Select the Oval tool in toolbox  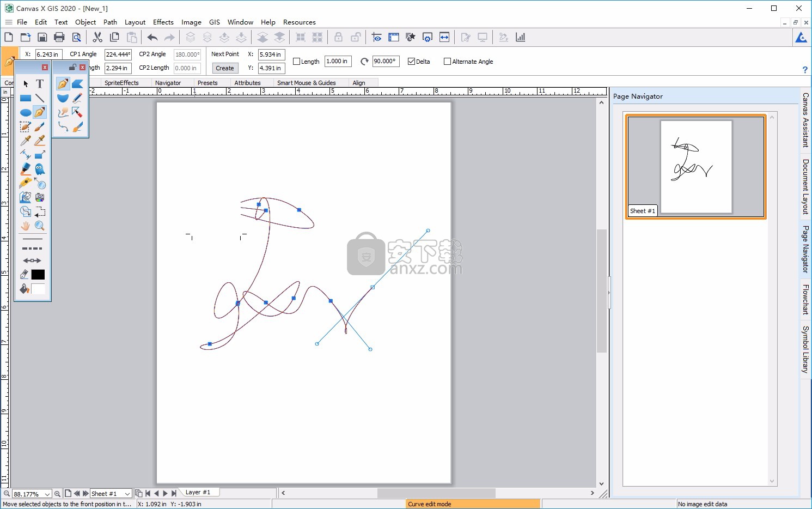coord(26,112)
